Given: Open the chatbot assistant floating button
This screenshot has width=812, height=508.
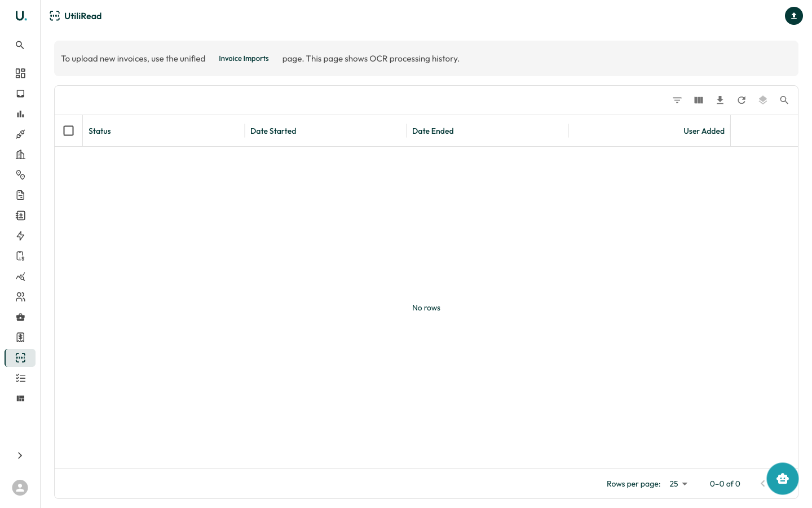Looking at the screenshot, I should pos(783,479).
